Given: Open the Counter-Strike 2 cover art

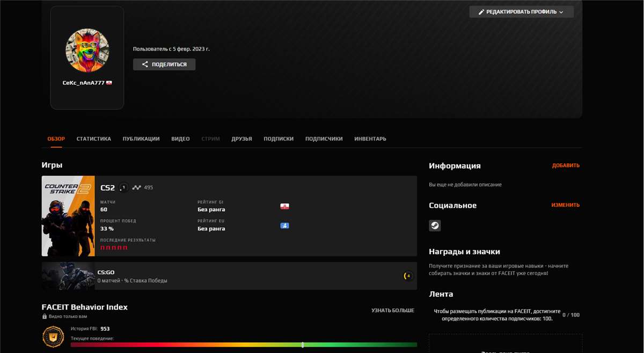Looking at the screenshot, I should click(x=68, y=216).
